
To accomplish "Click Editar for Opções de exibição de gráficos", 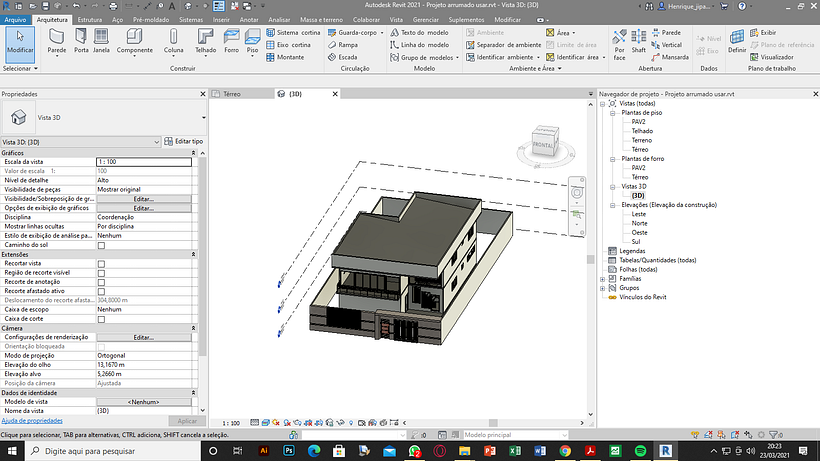I will [x=144, y=207].
